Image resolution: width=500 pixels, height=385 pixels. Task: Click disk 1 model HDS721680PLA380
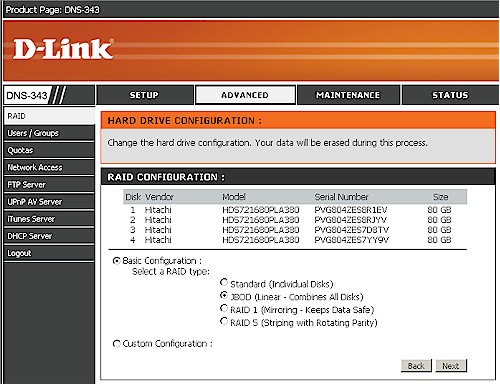pyautogui.click(x=261, y=210)
